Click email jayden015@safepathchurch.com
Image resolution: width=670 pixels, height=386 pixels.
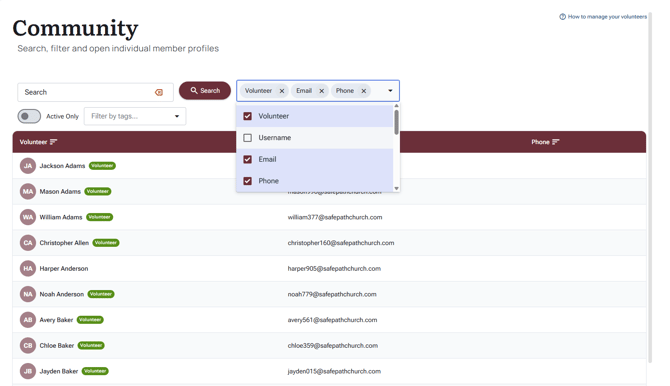pyautogui.click(x=334, y=371)
